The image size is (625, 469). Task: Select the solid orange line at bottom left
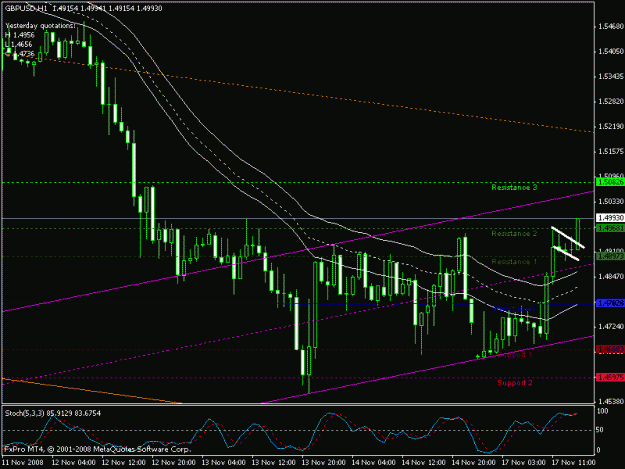92,391
